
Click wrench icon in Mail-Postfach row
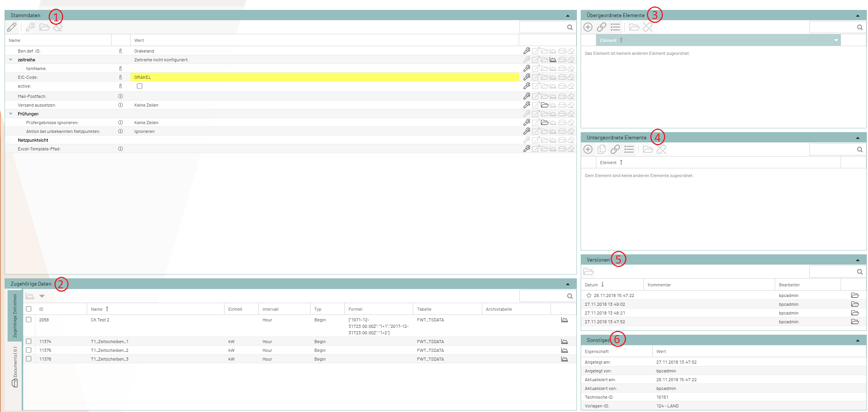point(527,96)
